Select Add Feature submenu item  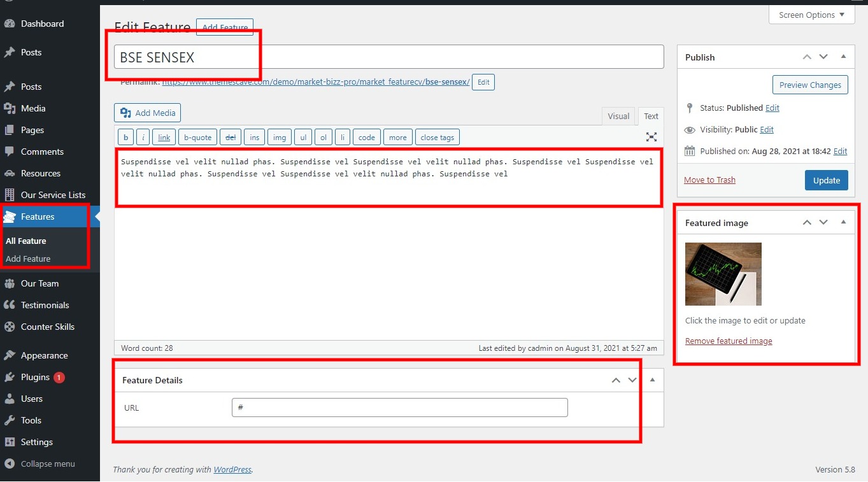click(x=28, y=259)
